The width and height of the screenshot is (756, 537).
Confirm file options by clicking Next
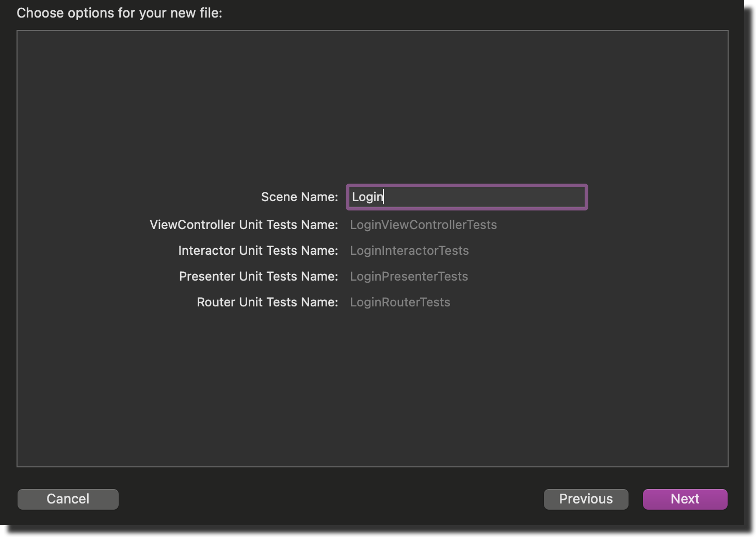tap(685, 499)
